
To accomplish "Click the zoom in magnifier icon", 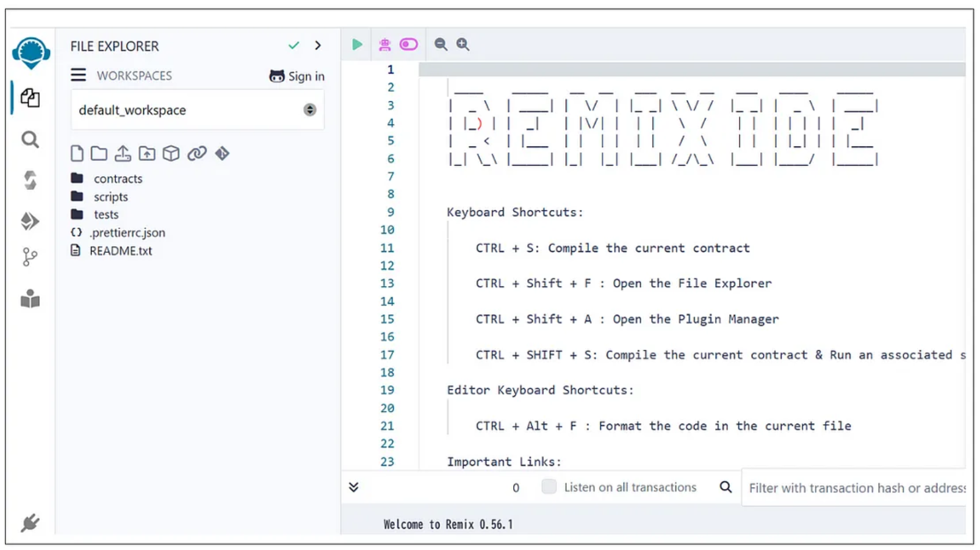I will tap(463, 45).
